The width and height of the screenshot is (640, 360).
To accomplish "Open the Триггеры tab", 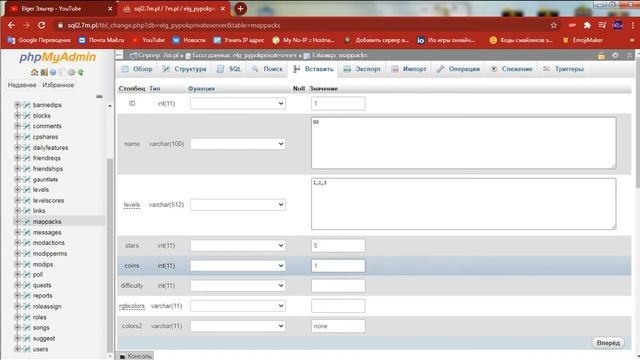I will 564,69.
